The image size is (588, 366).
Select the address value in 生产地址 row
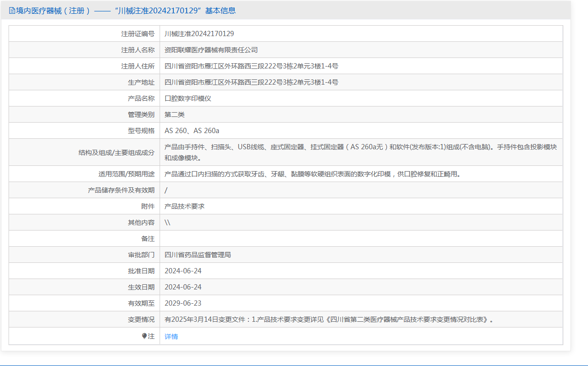(x=252, y=82)
